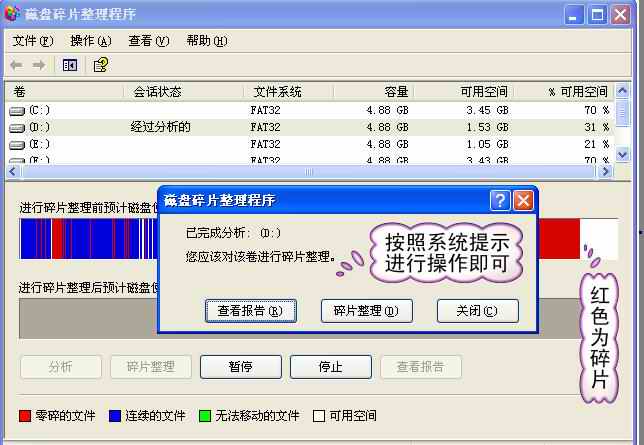Sort by 文件系统 column header

tap(288, 92)
